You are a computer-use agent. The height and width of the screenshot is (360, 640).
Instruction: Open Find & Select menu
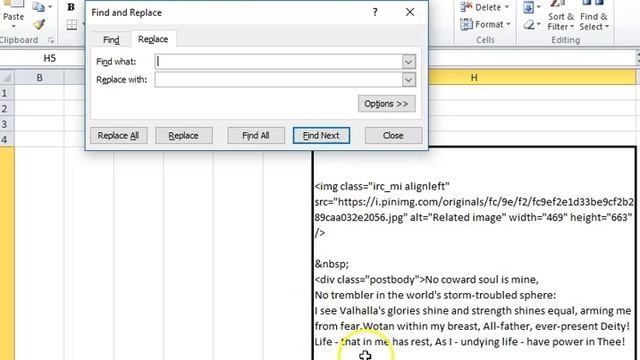point(594,16)
